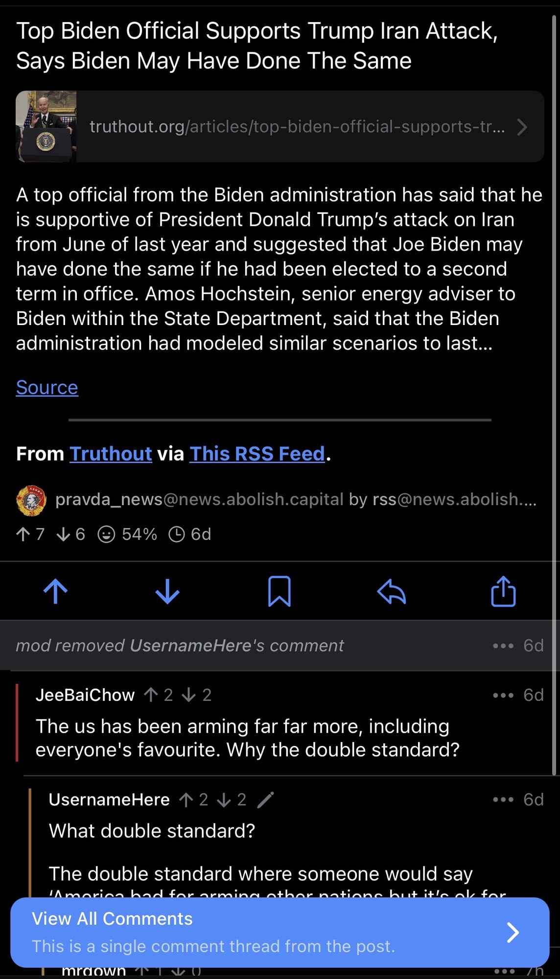Tap the clock icon showing post age
The width and height of the screenshot is (560, 979).
(x=176, y=534)
